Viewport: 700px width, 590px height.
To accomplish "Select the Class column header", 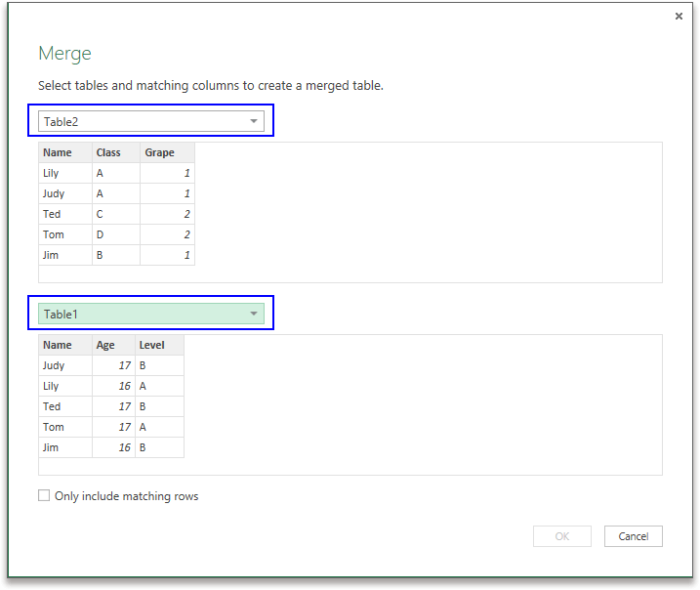I will (x=116, y=152).
